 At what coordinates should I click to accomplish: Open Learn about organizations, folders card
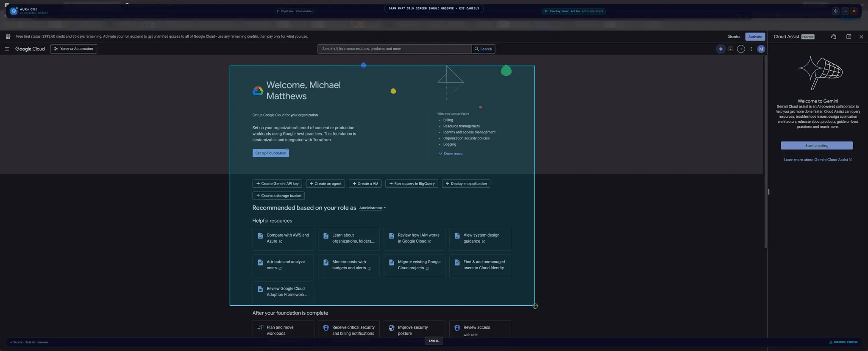[349, 239]
